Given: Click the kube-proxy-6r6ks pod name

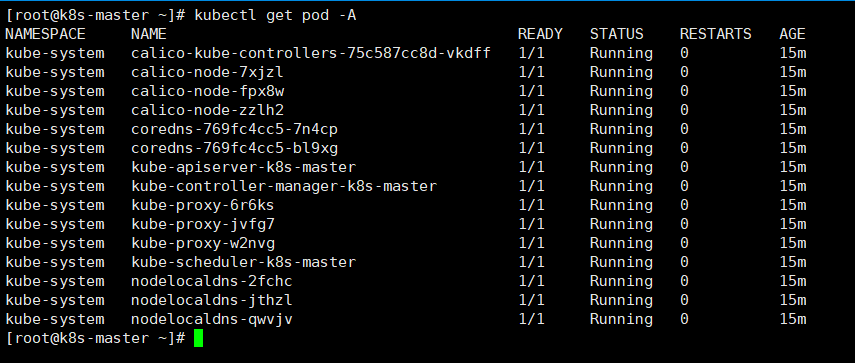Looking at the screenshot, I should pyautogui.click(x=203, y=205).
